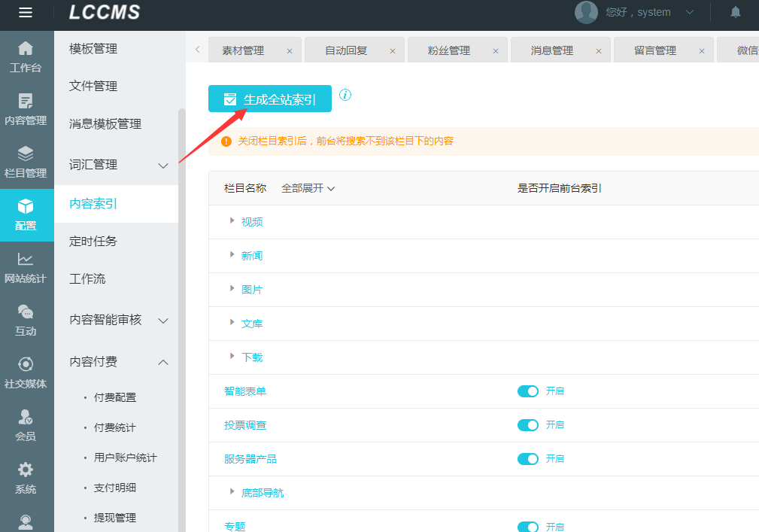Viewport: 759px width, 532px height.
Task: Click the info icon beside 生成全站索引
Action: [x=345, y=96]
